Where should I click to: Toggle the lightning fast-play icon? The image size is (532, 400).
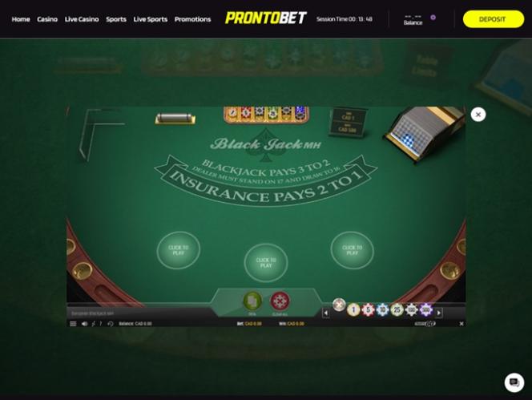tap(93, 324)
